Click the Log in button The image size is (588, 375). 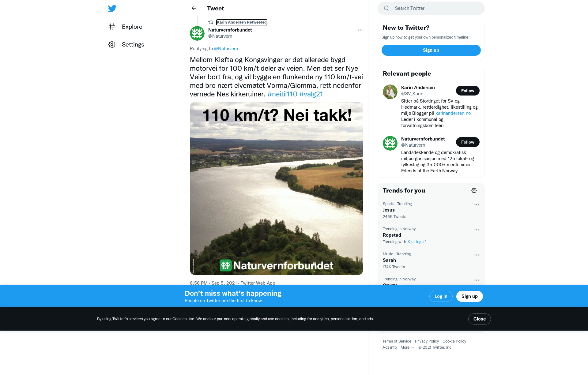441,296
